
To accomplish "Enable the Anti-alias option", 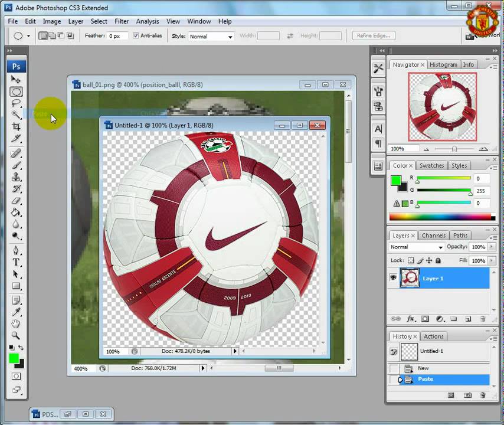I will click(x=136, y=35).
